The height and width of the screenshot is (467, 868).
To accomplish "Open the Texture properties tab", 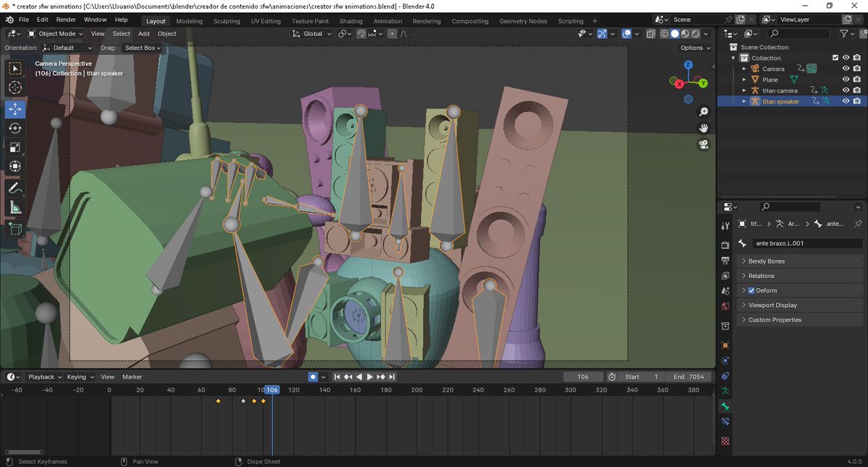I will [726, 440].
